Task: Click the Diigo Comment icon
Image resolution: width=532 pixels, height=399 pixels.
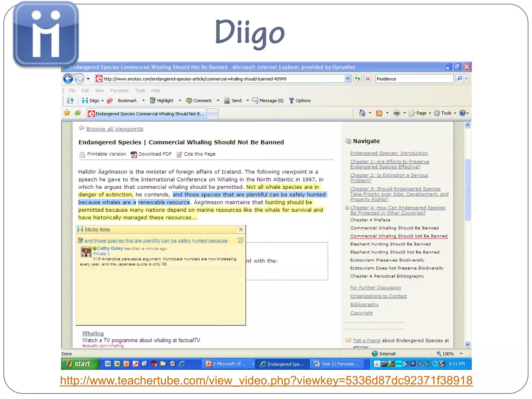Action: pos(189,101)
